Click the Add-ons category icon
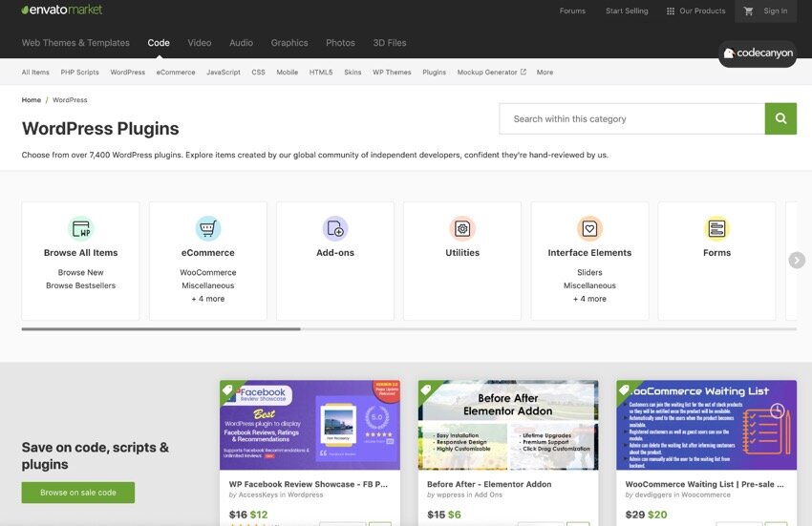The width and height of the screenshot is (812, 526). coord(335,228)
